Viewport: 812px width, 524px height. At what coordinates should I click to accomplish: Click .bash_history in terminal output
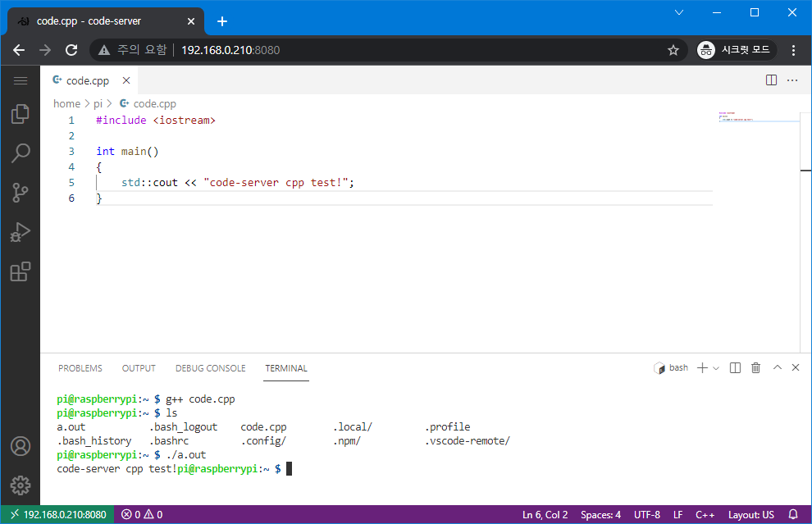pyautogui.click(x=94, y=441)
